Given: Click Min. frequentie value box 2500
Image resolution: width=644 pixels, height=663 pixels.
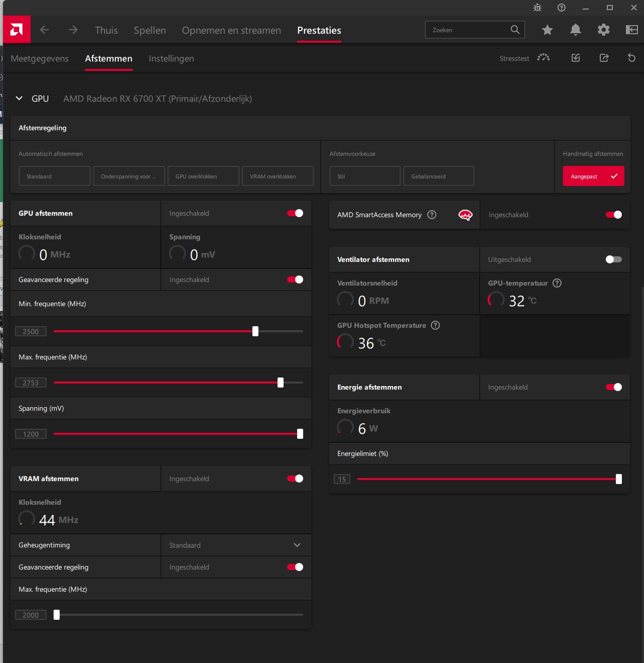Looking at the screenshot, I should [x=31, y=331].
